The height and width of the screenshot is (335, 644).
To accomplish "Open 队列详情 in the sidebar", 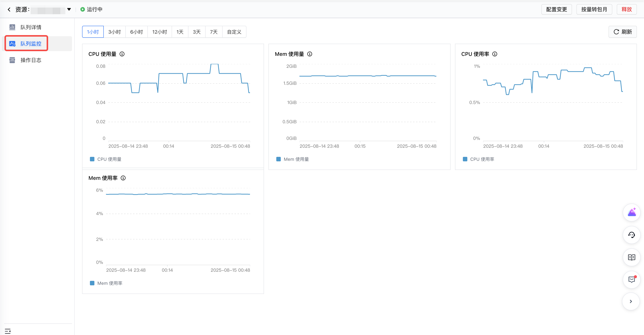I will [31, 27].
